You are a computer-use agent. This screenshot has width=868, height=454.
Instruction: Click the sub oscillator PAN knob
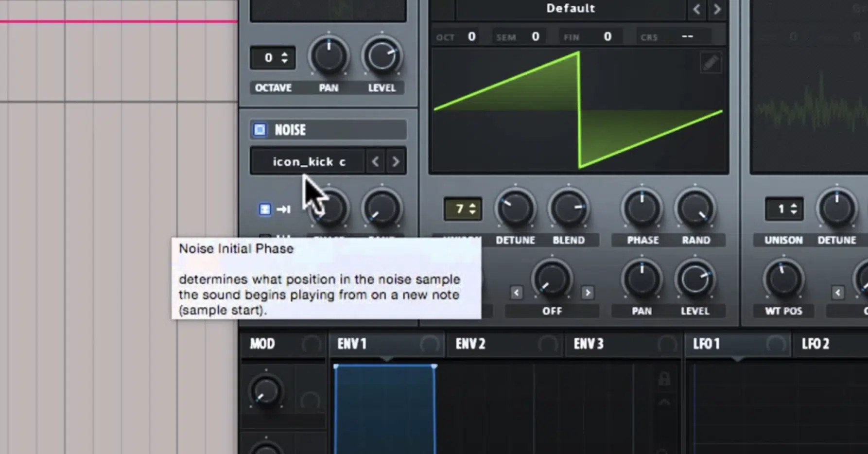(329, 57)
